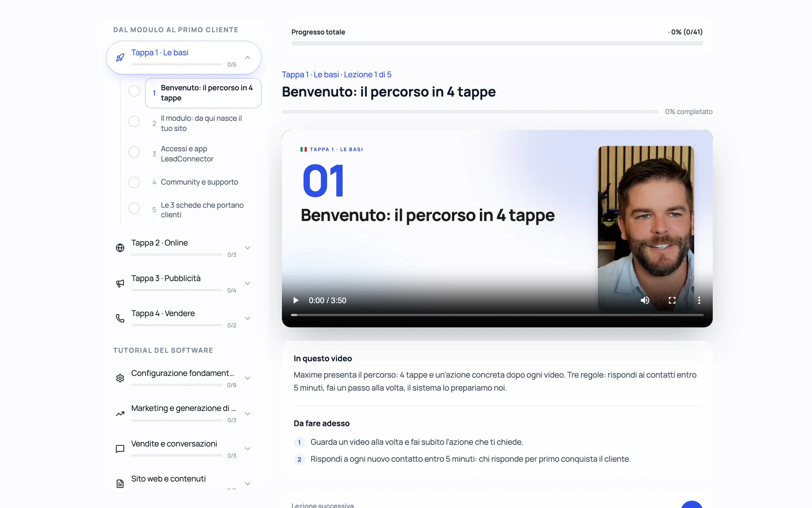The image size is (812, 508).
Task: Expand the Tappa 3 Pubblicità chevron
Action: (248, 283)
